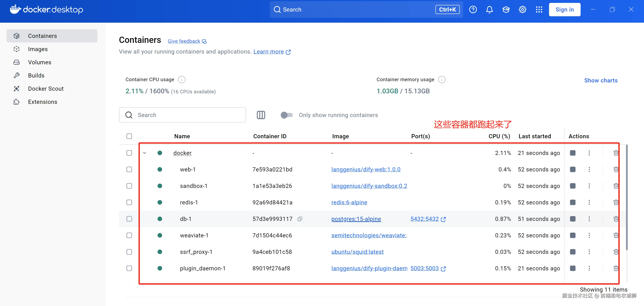
Task: Stop the web-1 container
Action: [x=573, y=169]
